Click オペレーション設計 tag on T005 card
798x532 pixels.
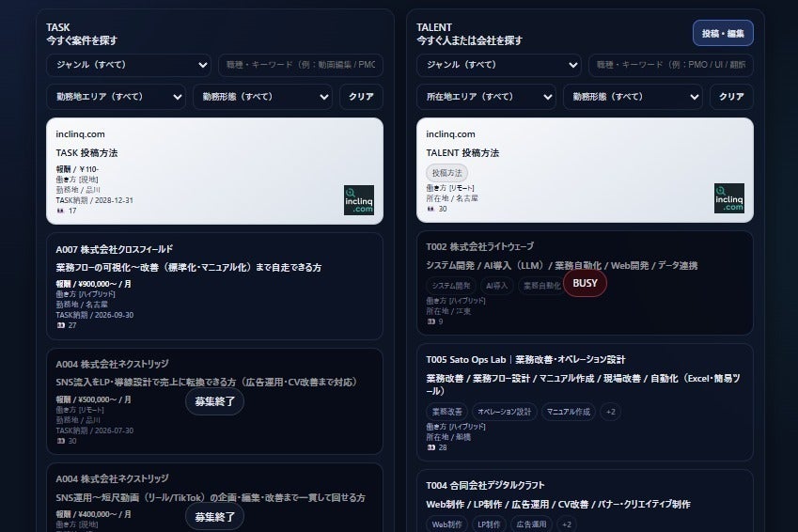tap(505, 412)
